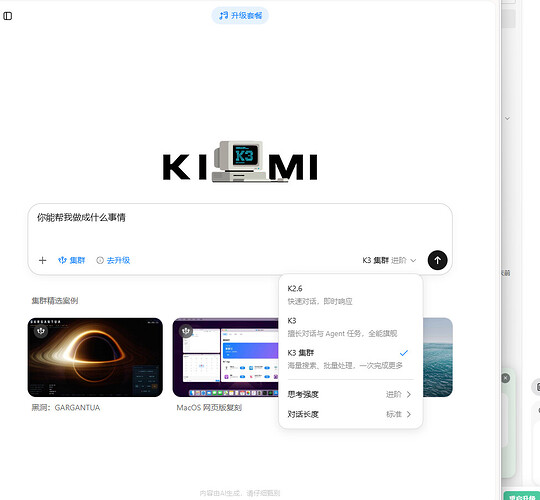This screenshot has height=500, width=540.
Task: Click the 集群精选案例 heading text
Action: coord(55,301)
